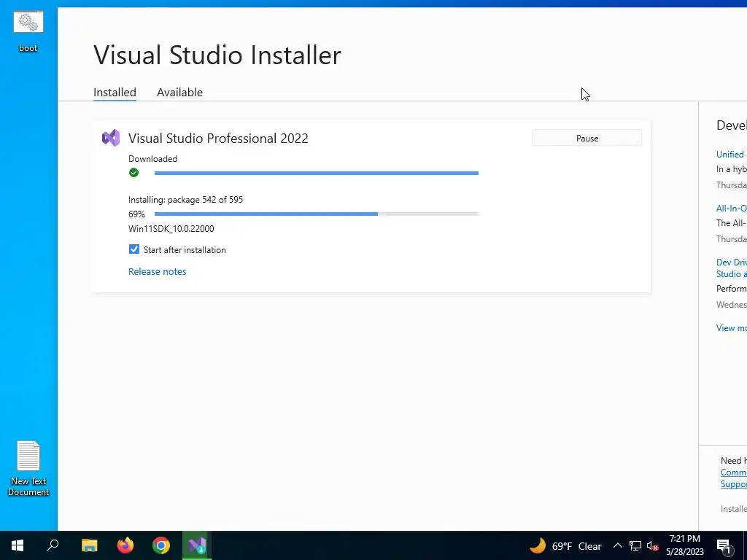Click the Win11SDK_10.0.22000 package name
747x560 pixels.
(x=171, y=228)
